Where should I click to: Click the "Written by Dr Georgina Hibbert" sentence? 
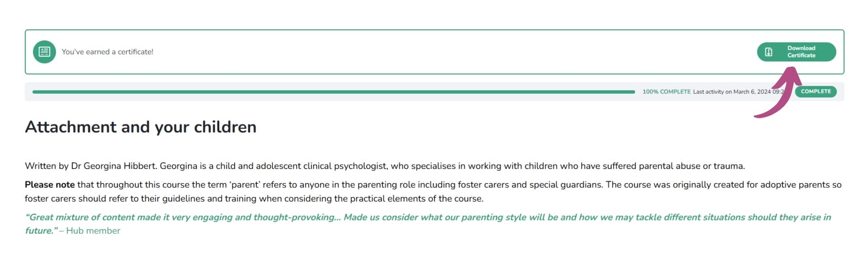coord(91,166)
